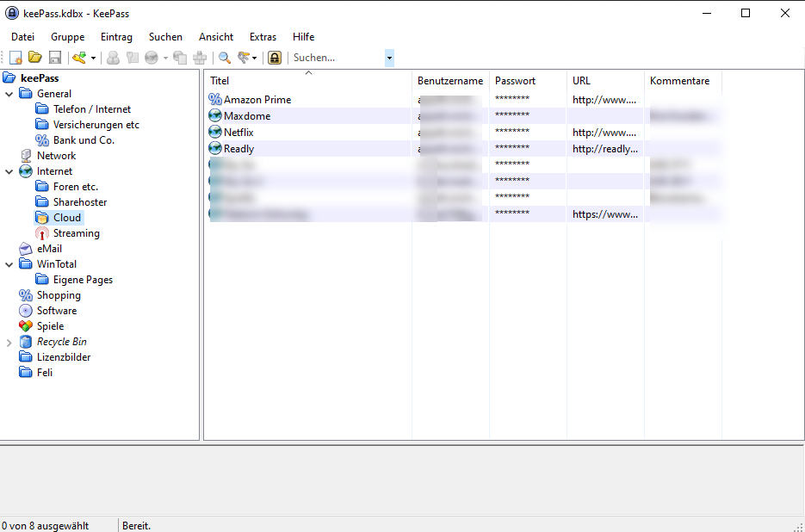Image resolution: width=805 pixels, height=532 pixels.
Task: Sort by the Benutzername column header
Action: coord(450,81)
